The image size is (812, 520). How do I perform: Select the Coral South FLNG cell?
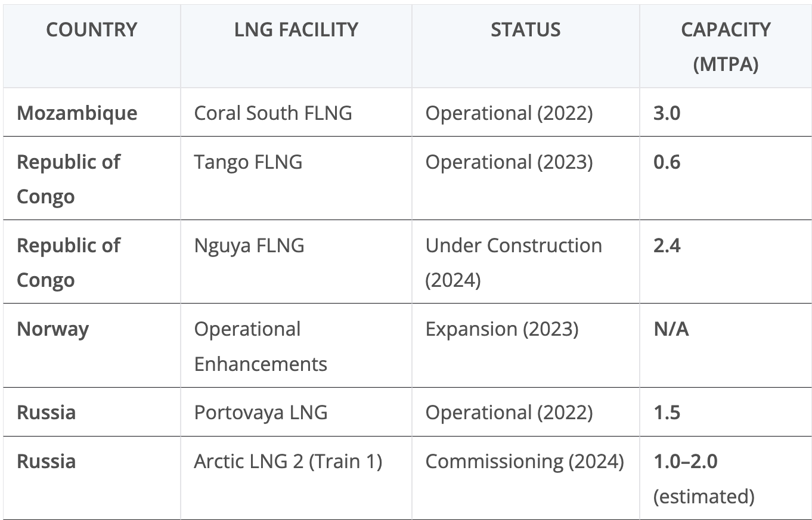click(296, 113)
